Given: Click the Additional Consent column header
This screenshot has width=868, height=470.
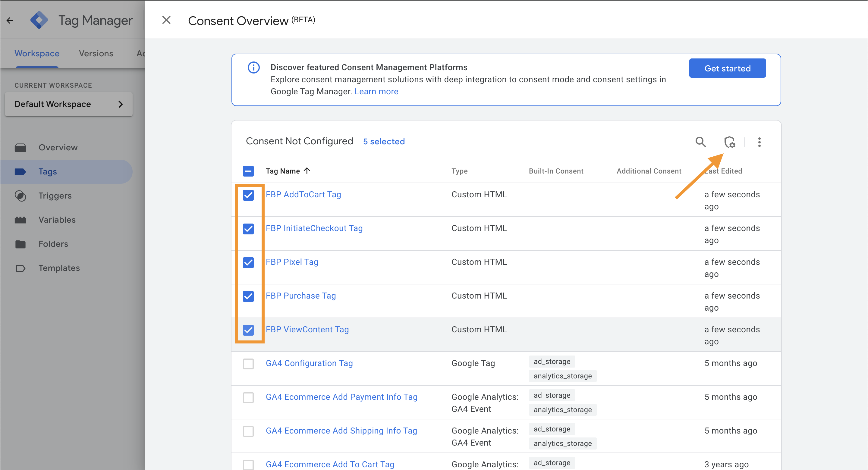Looking at the screenshot, I should coord(649,171).
